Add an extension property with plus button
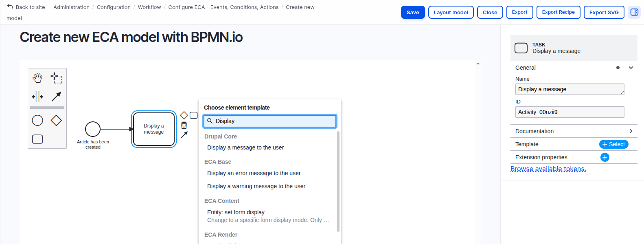Image resolution: width=644 pixels, height=244 pixels. pyautogui.click(x=605, y=157)
